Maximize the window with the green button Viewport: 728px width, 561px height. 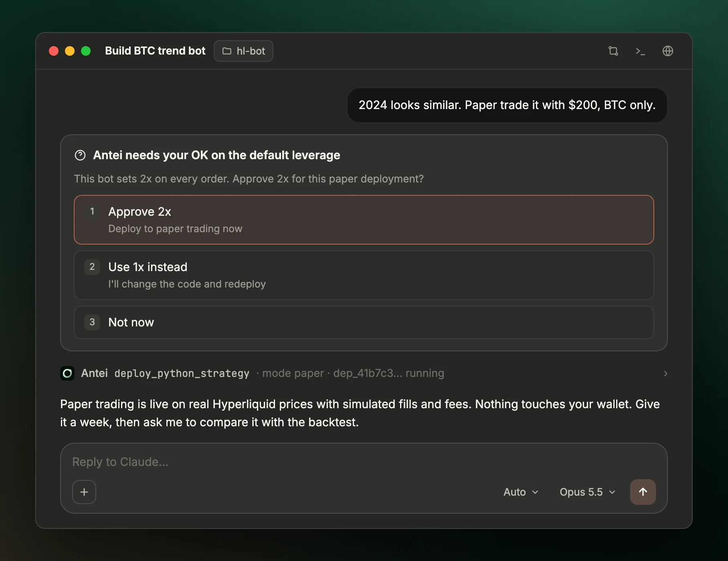[86, 51]
